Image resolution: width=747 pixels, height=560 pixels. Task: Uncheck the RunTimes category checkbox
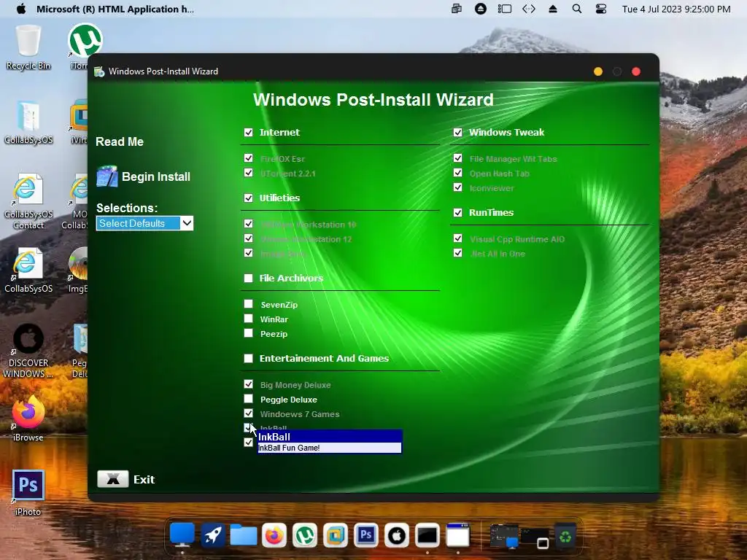point(458,212)
